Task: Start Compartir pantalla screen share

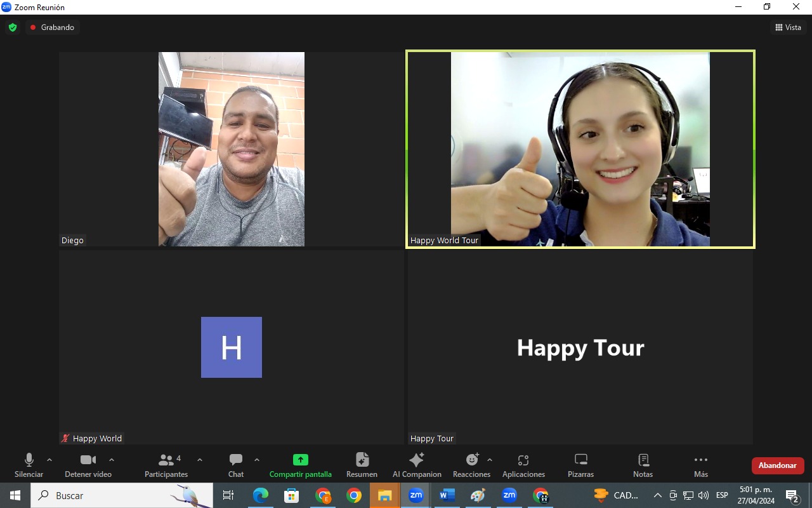Action: click(x=301, y=465)
